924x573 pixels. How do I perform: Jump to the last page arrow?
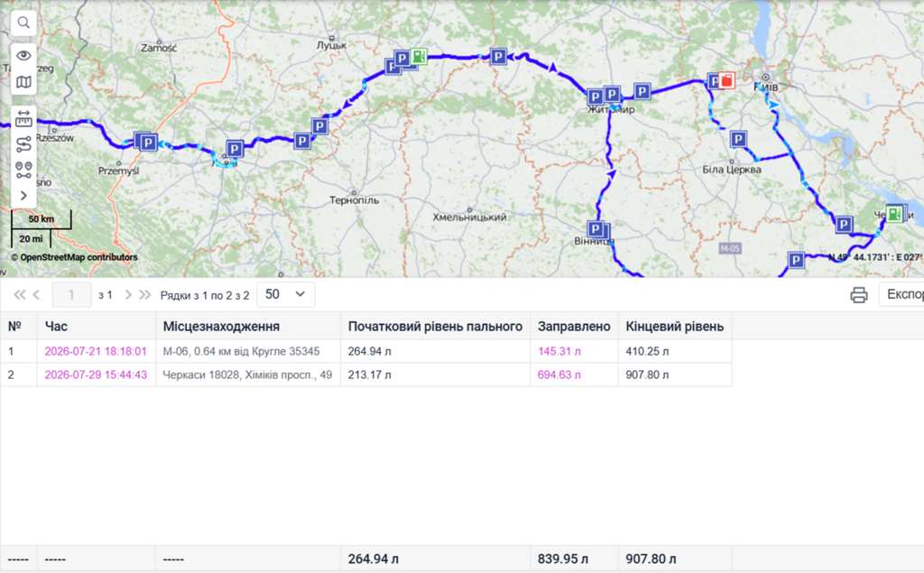(145, 295)
